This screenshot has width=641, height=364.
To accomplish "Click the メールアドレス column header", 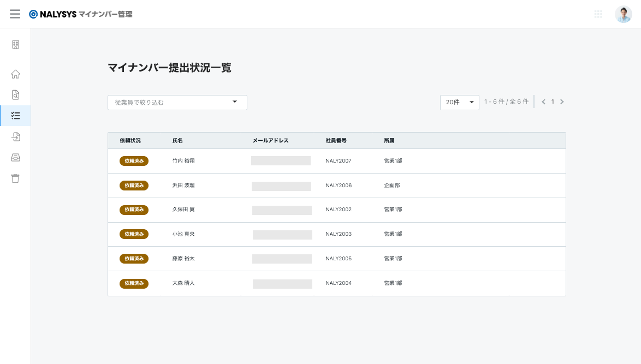I will coord(270,141).
